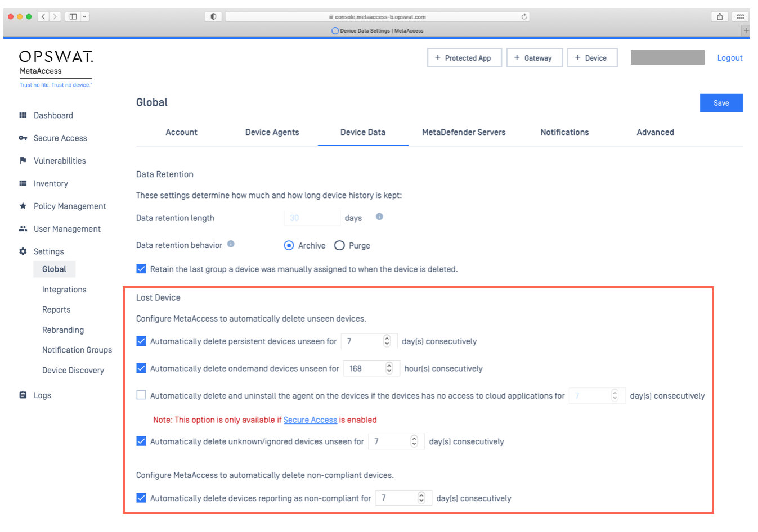
Task: Click the Logout link
Action: [x=729, y=58]
